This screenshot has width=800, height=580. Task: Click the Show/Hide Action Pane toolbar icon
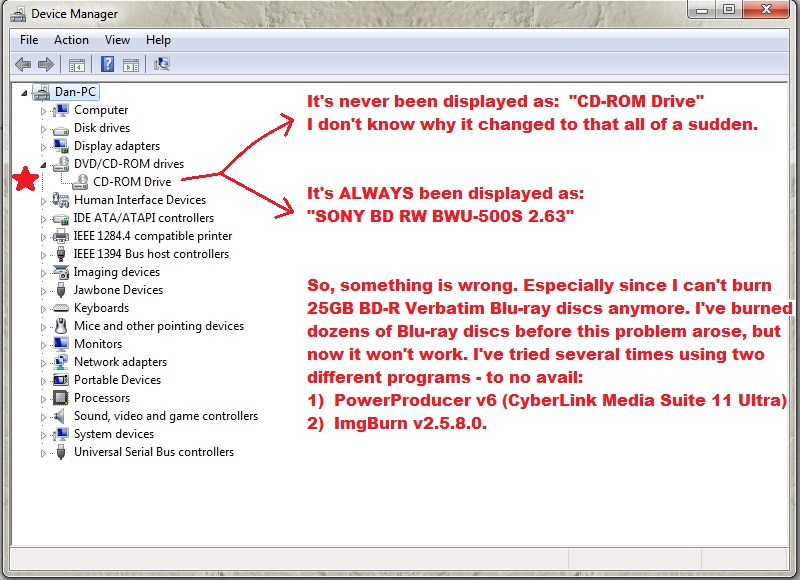point(131,65)
